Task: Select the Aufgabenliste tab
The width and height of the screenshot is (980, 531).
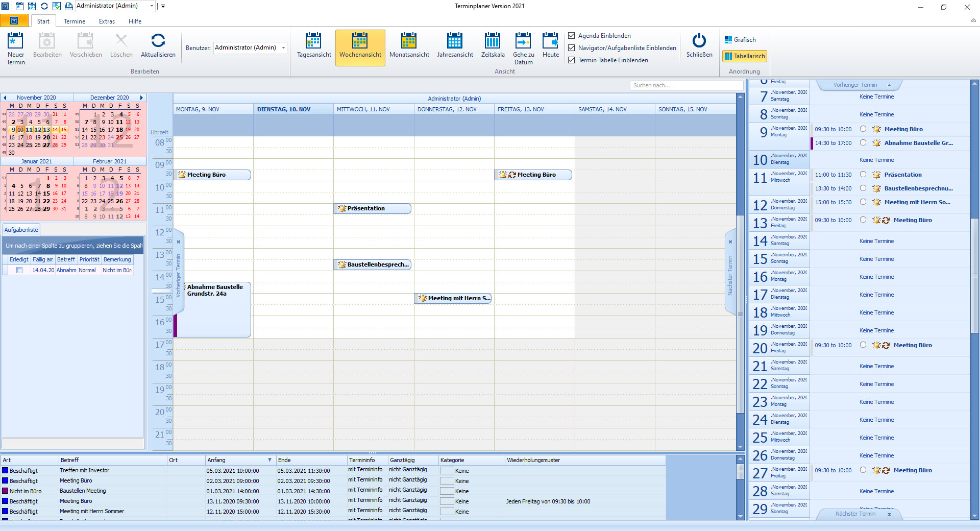Action: [21, 230]
